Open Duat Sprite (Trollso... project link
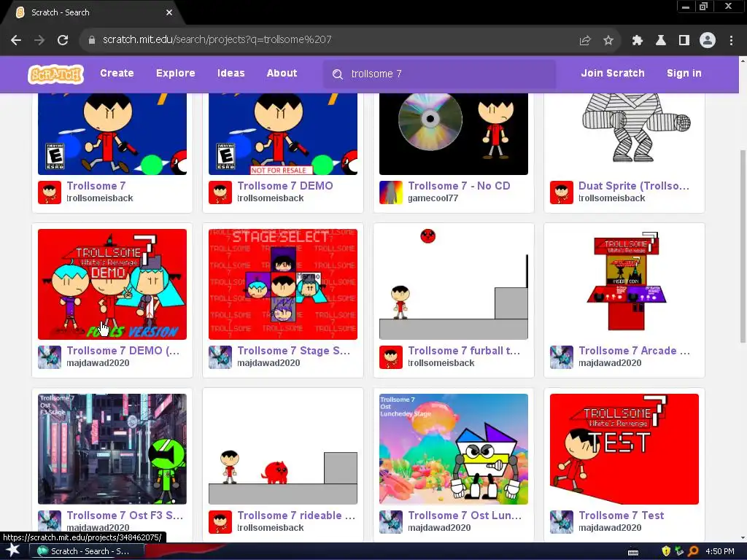This screenshot has height=560, width=747. [x=634, y=186]
